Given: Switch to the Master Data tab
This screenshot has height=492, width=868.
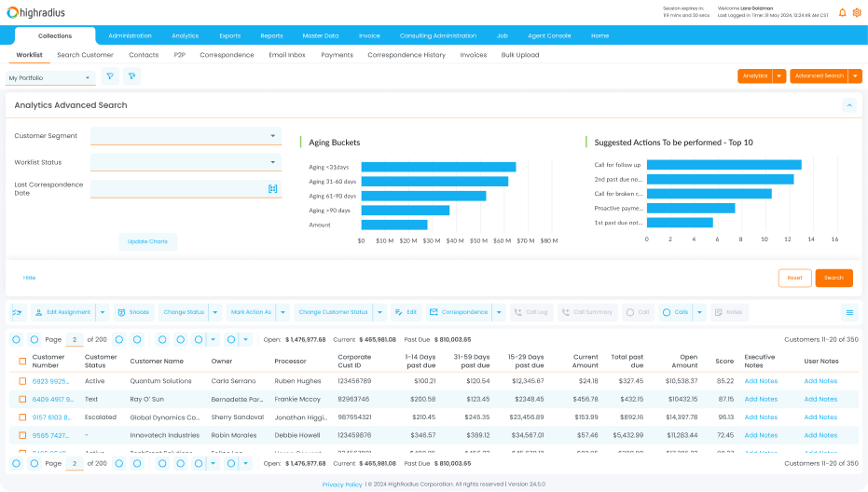Looking at the screenshot, I should pyautogui.click(x=320, y=35).
